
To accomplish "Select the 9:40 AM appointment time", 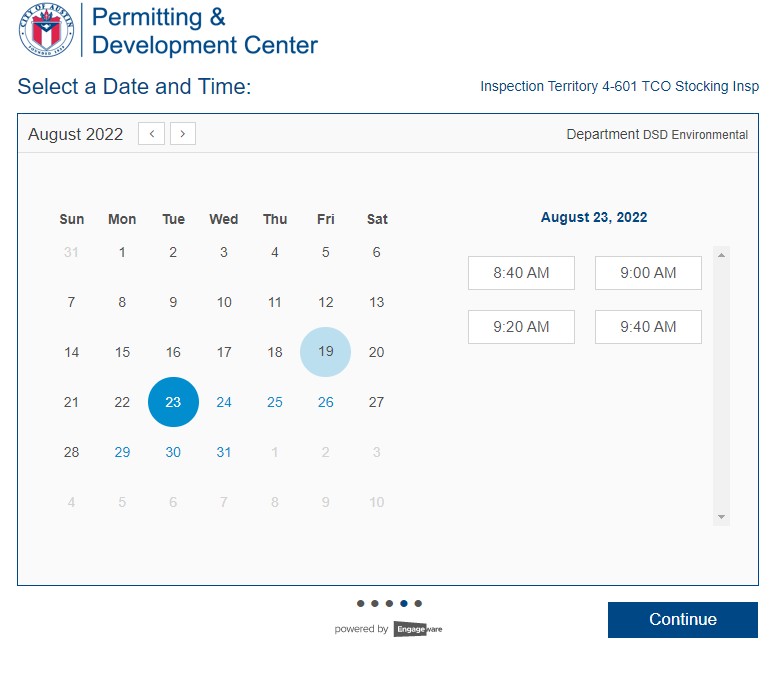I will click(x=648, y=327).
